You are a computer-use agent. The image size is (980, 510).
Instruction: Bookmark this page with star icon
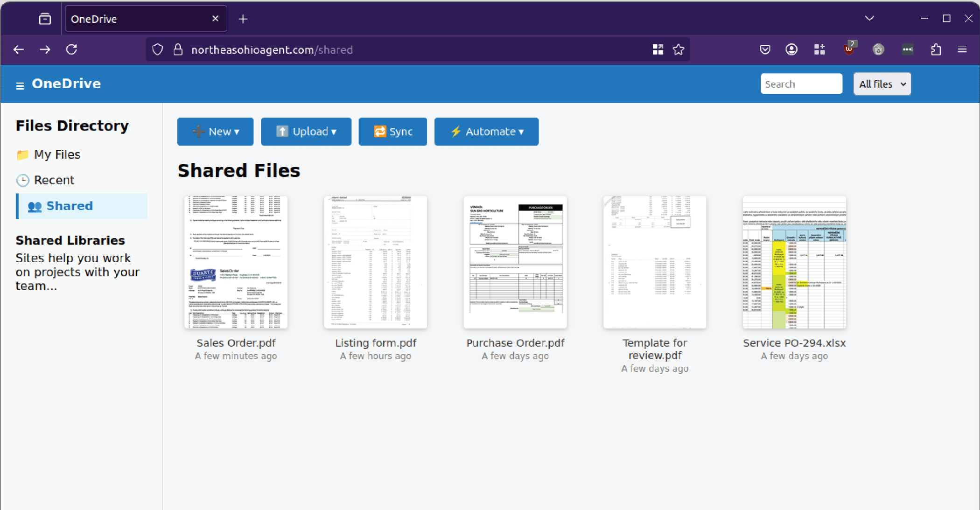679,49
